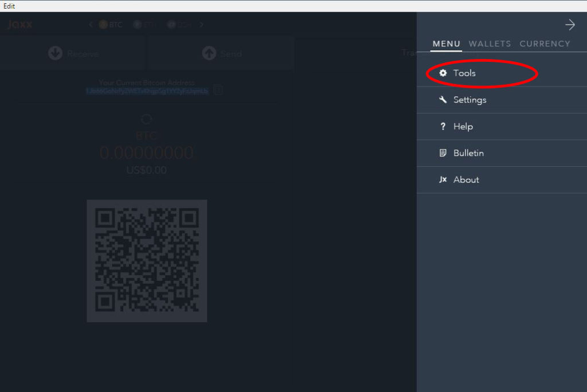
Task: Click the US$0.00 fiat value
Action: pyautogui.click(x=146, y=170)
